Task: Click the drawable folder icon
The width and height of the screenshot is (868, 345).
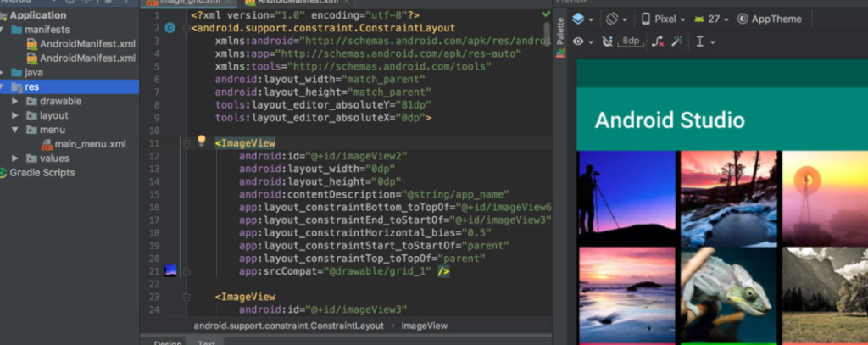Action: click(x=31, y=102)
